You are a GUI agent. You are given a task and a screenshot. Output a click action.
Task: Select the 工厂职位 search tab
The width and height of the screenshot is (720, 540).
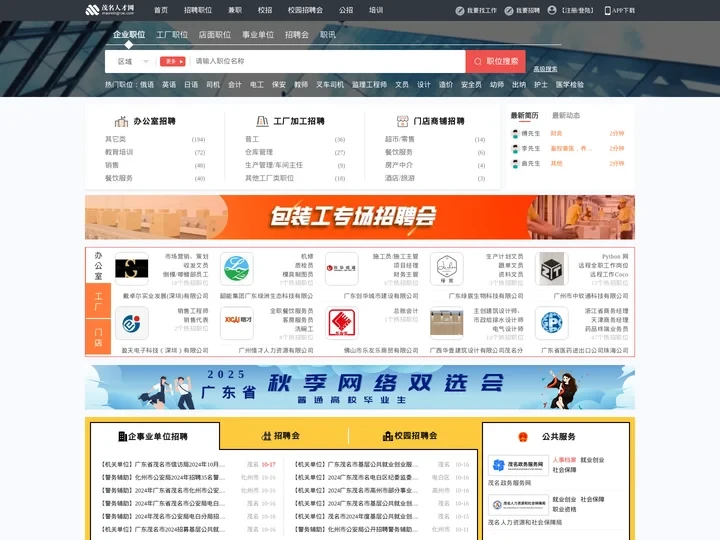(172, 34)
